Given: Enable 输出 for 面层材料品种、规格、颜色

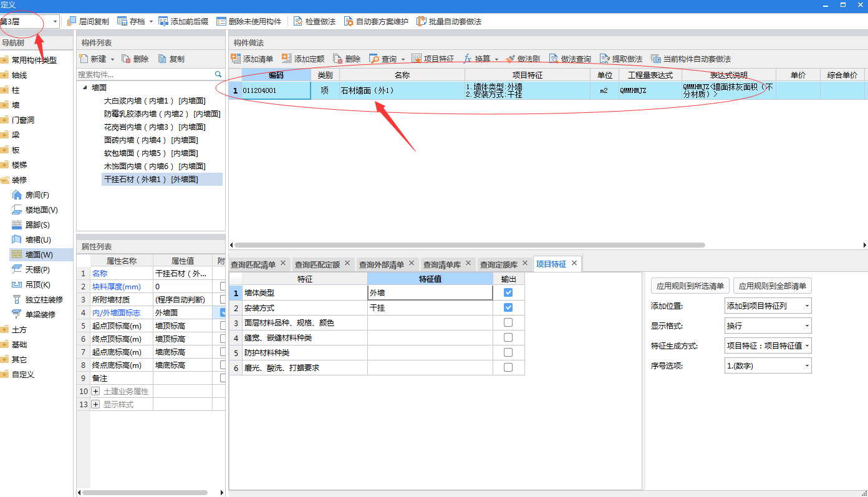Looking at the screenshot, I should pyautogui.click(x=508, y=322).
